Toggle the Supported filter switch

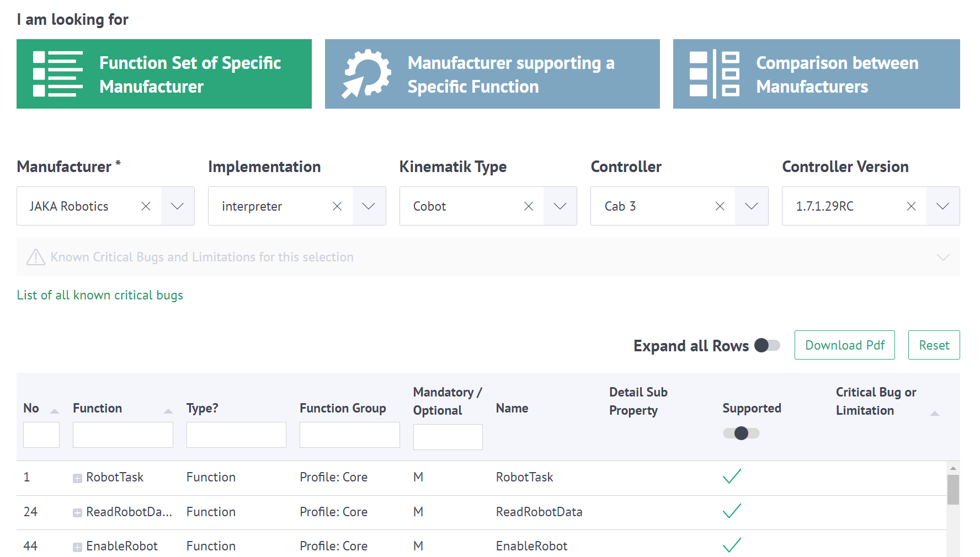coord(741,433)
